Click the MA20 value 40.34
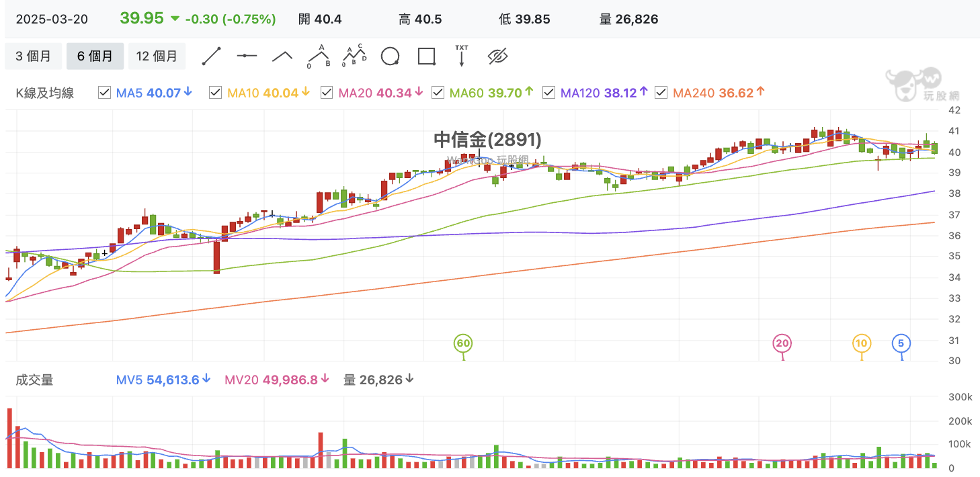Viewport: 980px width, 477px height. pyautogui.click(x=393, y=93)
